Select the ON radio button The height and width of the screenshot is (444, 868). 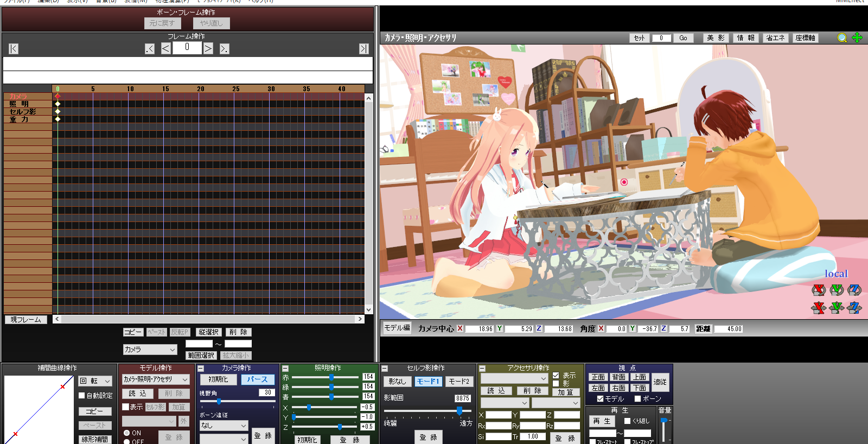(126, 433)
